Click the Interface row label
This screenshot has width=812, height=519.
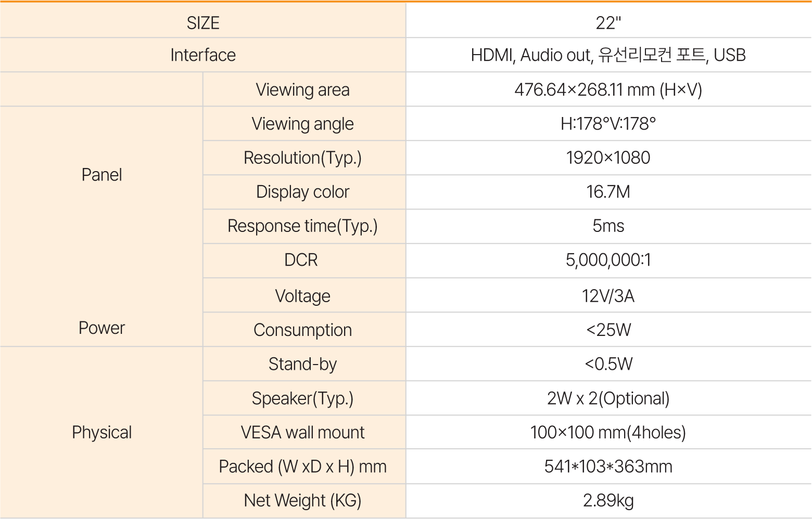pos(203,55)
